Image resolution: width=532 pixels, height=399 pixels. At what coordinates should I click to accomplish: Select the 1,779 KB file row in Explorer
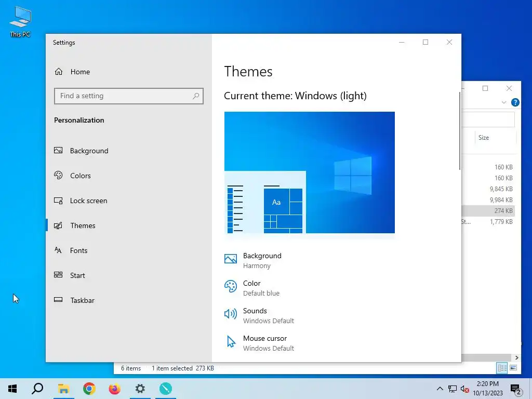pos(488,221)
